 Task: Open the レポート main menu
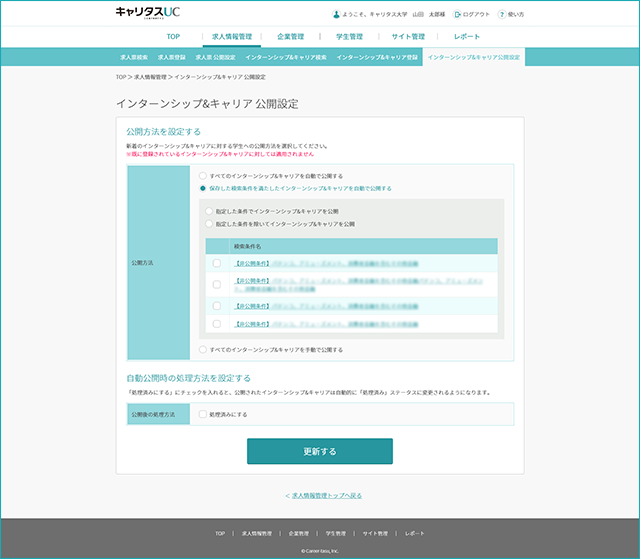tap(467, 36)
